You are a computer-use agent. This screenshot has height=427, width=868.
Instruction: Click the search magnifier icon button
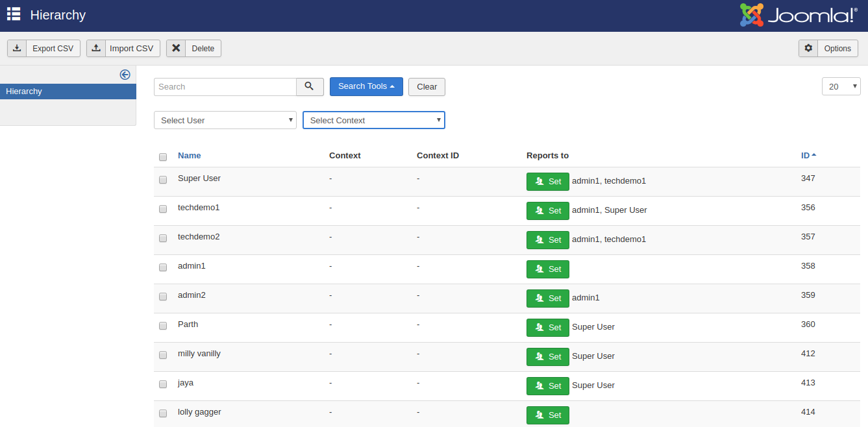tap(310, 86)
